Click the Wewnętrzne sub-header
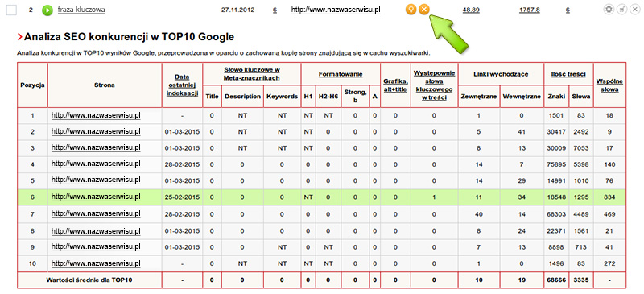Viewport: 644px width, 294px height. coord(522,96)
